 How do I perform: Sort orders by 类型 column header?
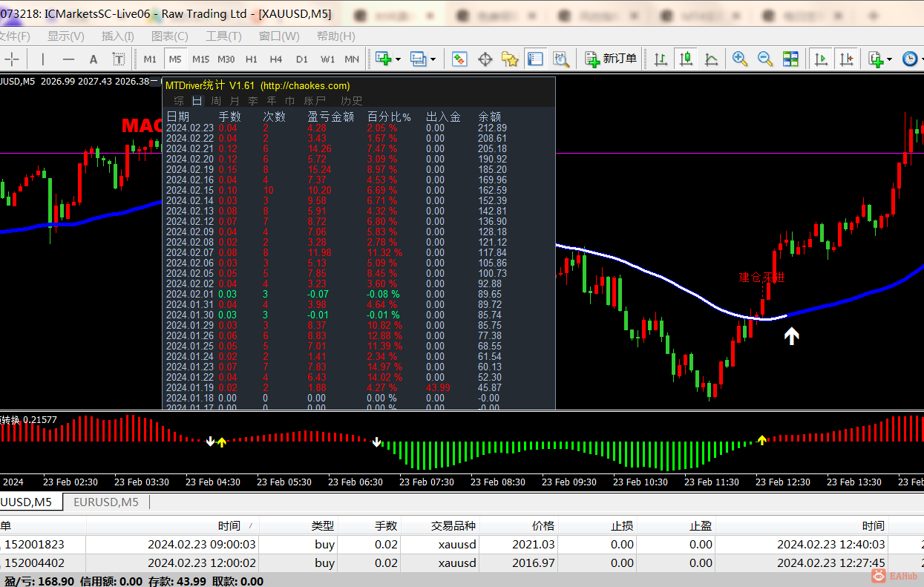tap(323, 525)
